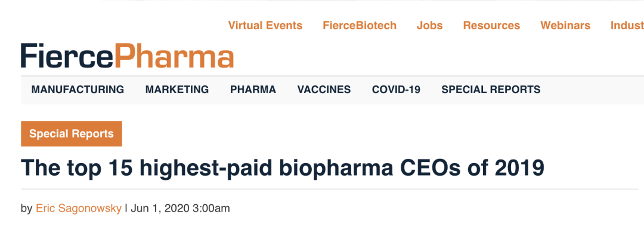The height and width of the screenshot is (227, 644).
Task: Open the COVID-19 section
Action: (x=396, y=89)
